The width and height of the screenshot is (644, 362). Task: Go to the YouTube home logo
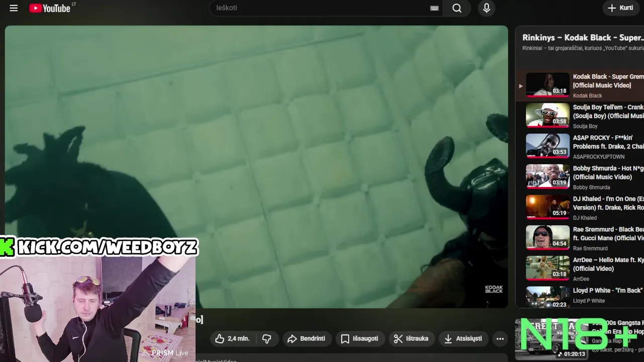[50, 8]
